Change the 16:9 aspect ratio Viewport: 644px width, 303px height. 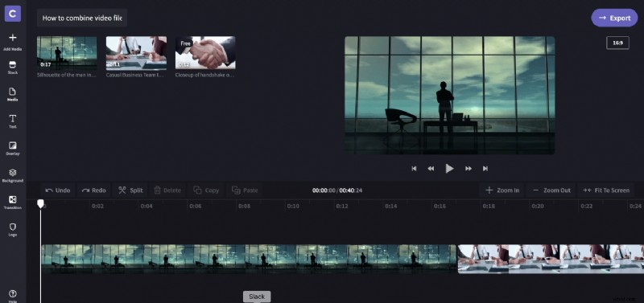pyautogui.click(x=617, y=43)
